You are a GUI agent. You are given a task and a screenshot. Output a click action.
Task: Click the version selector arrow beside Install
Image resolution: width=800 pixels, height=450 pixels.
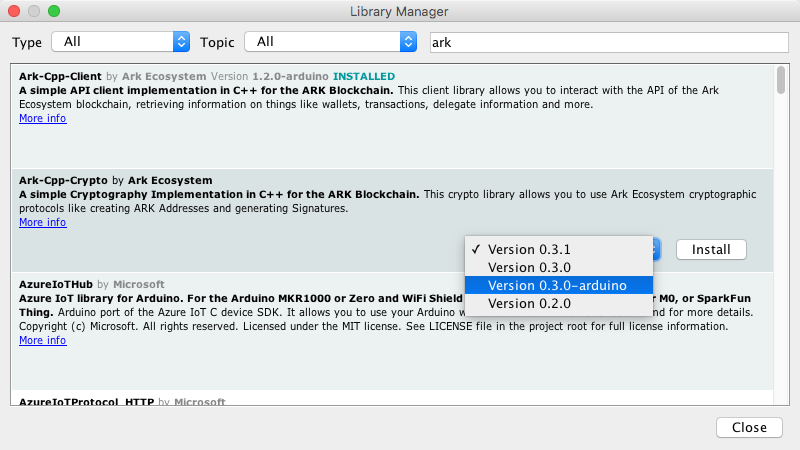(x=657, y=249)
